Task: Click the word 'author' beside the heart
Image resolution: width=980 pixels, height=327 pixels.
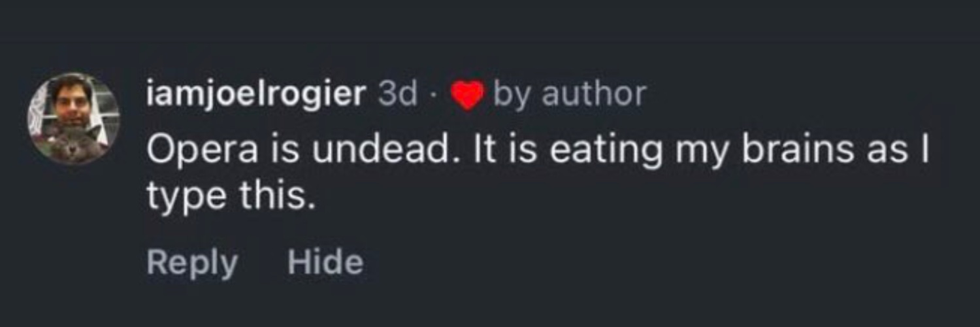Action: [x=594, y=95]
